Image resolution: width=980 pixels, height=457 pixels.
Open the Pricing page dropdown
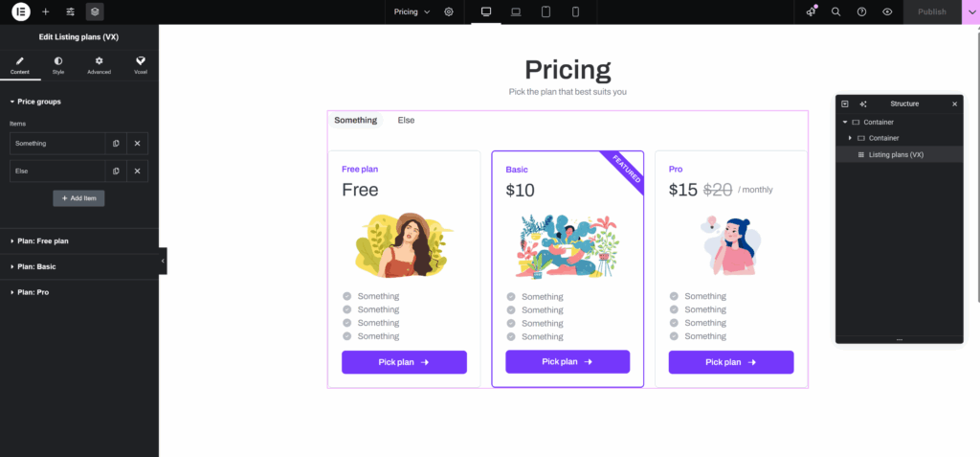tap(412, 11)
